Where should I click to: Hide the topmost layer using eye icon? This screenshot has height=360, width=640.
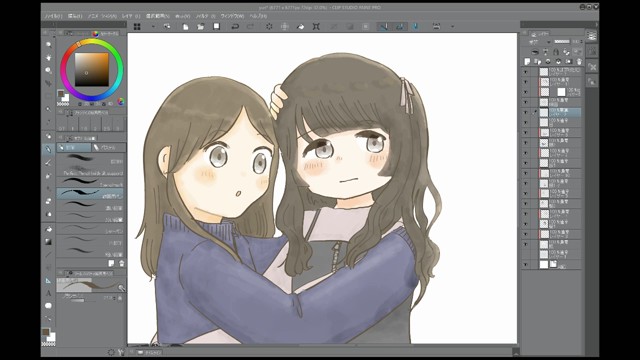pos(526,72)
